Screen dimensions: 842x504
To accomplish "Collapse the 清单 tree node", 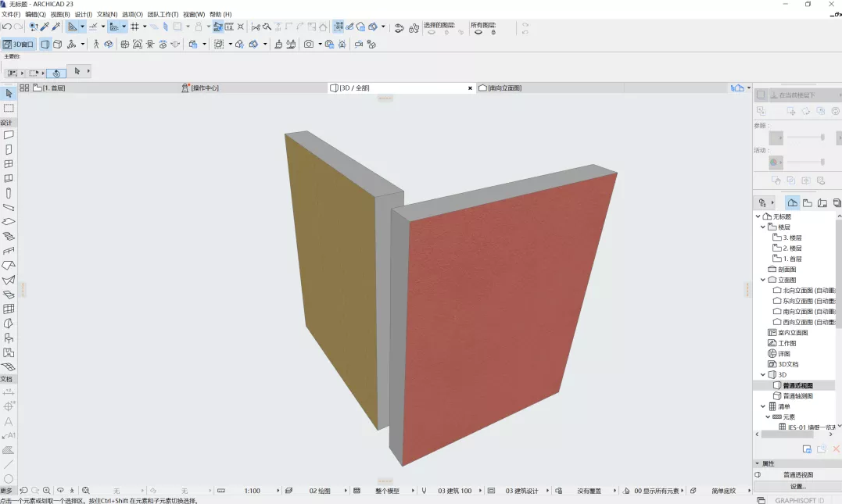I will [x=763, y=406].
